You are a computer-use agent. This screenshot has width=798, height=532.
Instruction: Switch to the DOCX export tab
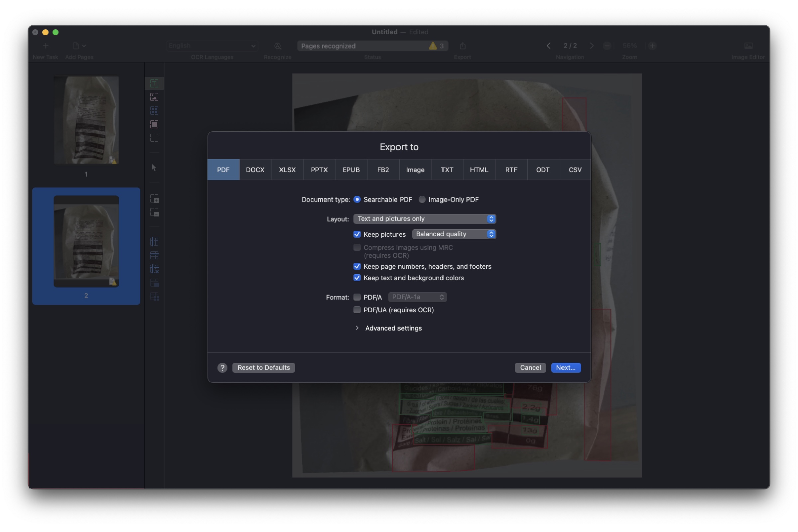coord(255,170)
